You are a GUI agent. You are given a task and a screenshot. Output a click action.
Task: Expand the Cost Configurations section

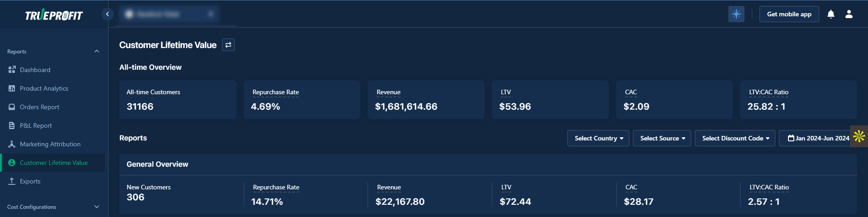pos(96,207)
